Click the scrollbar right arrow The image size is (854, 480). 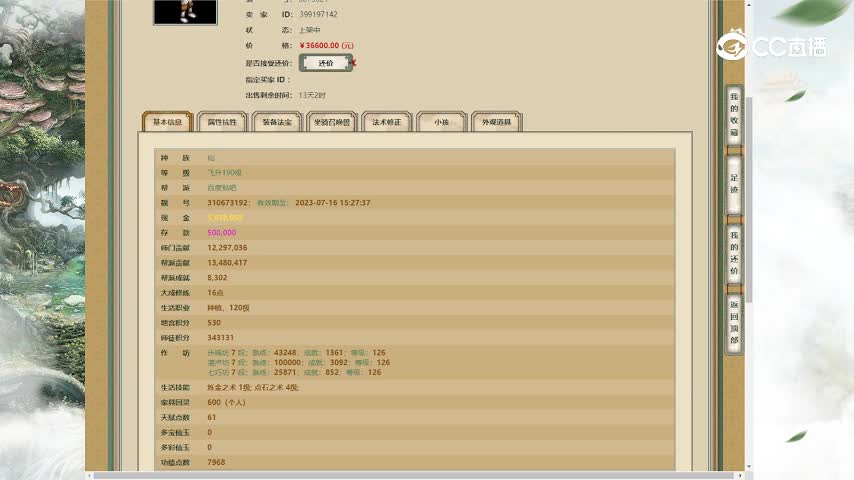(x=740, y=476)
